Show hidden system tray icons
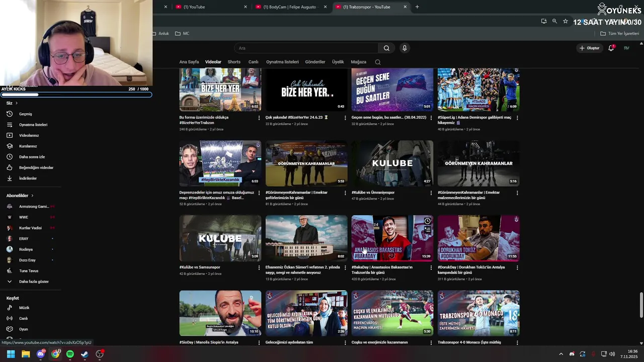The height and width of the screenshot is (362, 644). tap(561, 354)
